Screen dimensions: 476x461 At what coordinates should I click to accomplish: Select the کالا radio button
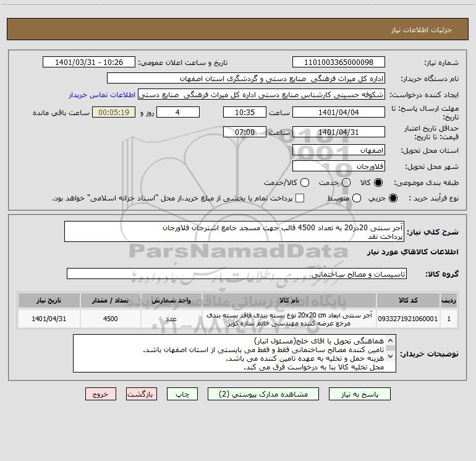378,183
